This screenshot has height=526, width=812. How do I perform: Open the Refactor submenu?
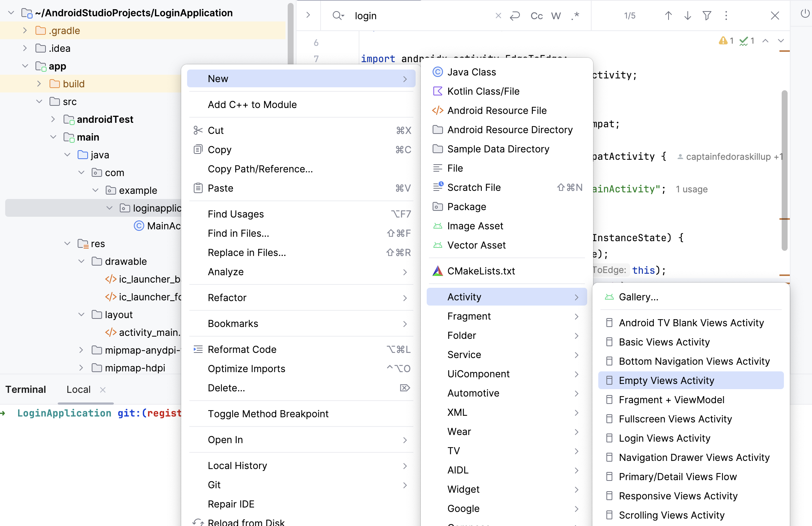301,297
